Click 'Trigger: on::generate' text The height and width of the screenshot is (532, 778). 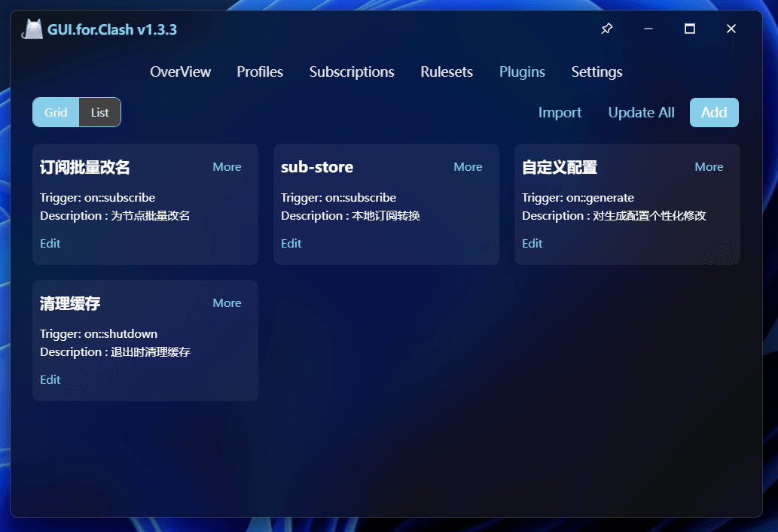[x=578, y=198]
